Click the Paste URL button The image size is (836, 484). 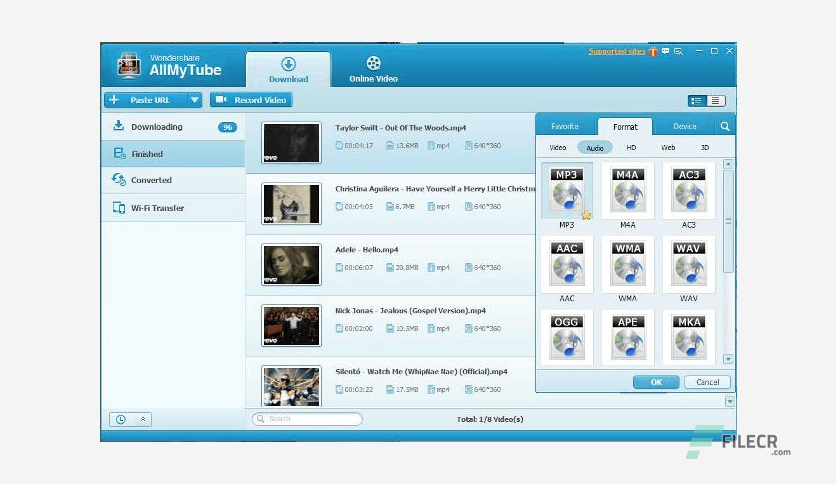pos(146,100)
